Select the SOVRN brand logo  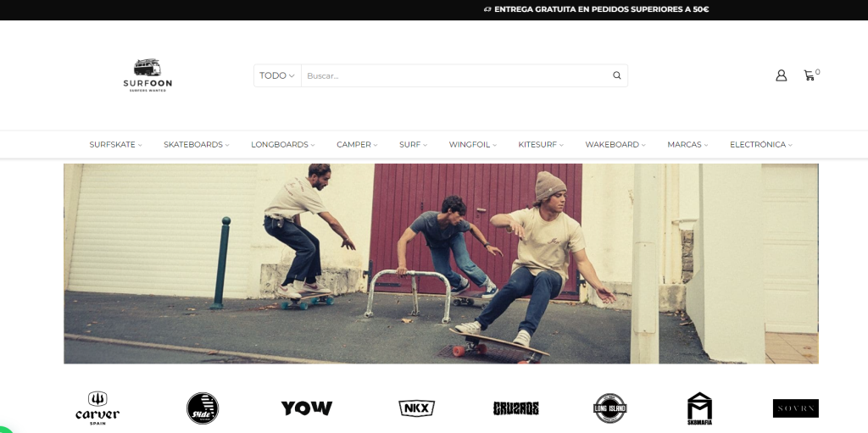(795, 408)
